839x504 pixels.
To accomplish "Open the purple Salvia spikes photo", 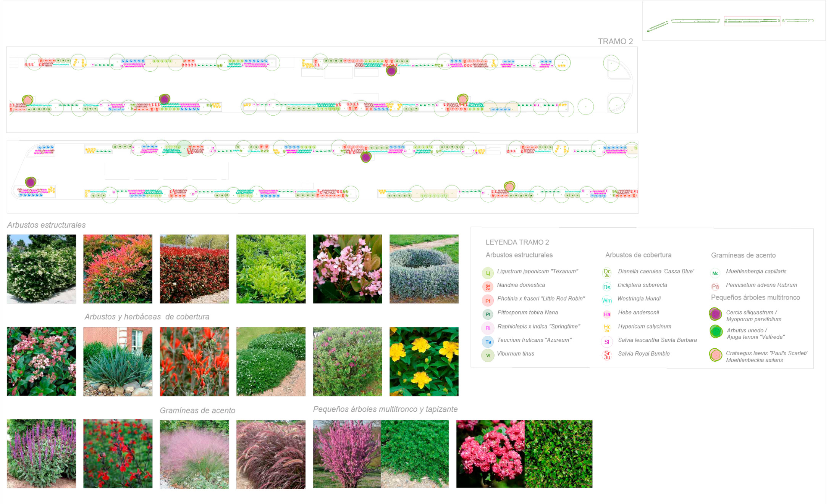I will (x=41, y=454).
